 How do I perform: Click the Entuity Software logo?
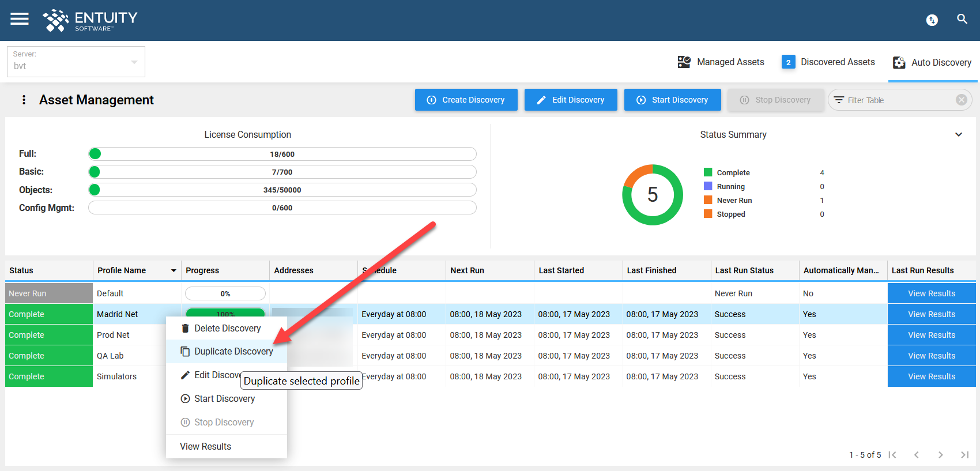(90, 20)
